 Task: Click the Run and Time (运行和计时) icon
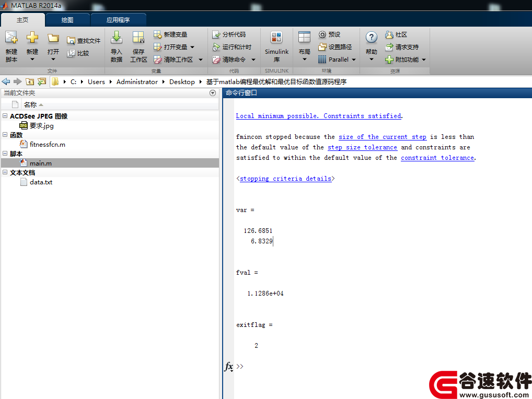pos(216,47)
